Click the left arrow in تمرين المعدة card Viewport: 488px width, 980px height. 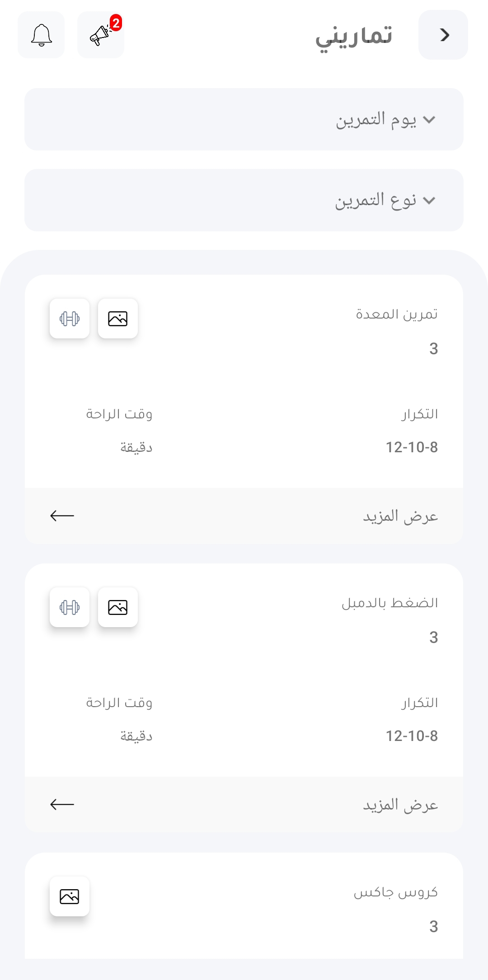tap(62, 516)
